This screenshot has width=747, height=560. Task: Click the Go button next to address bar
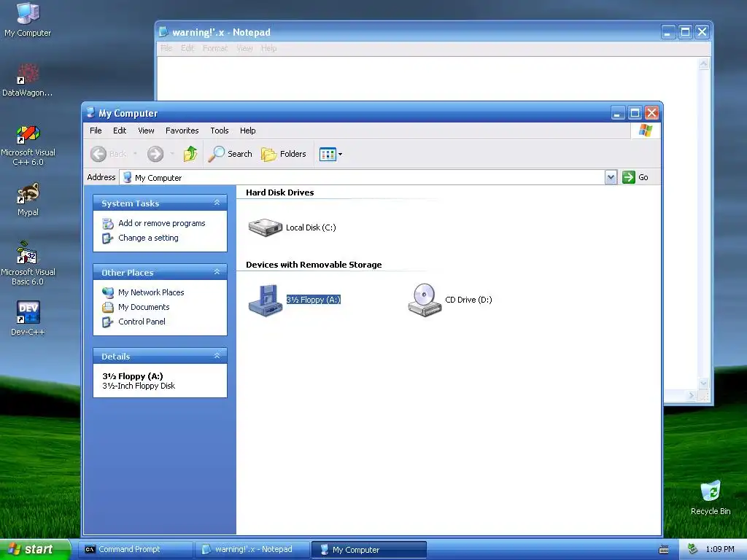click(635, 177)
